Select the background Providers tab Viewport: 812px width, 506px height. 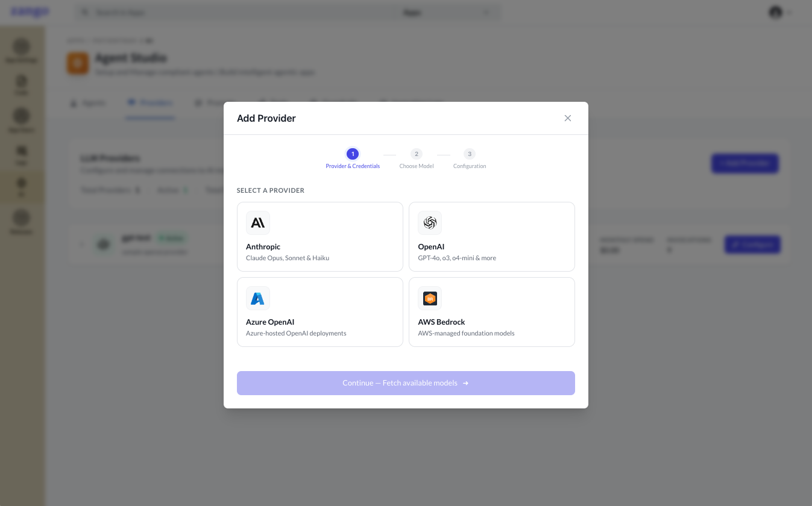click(x=150, y=103)
